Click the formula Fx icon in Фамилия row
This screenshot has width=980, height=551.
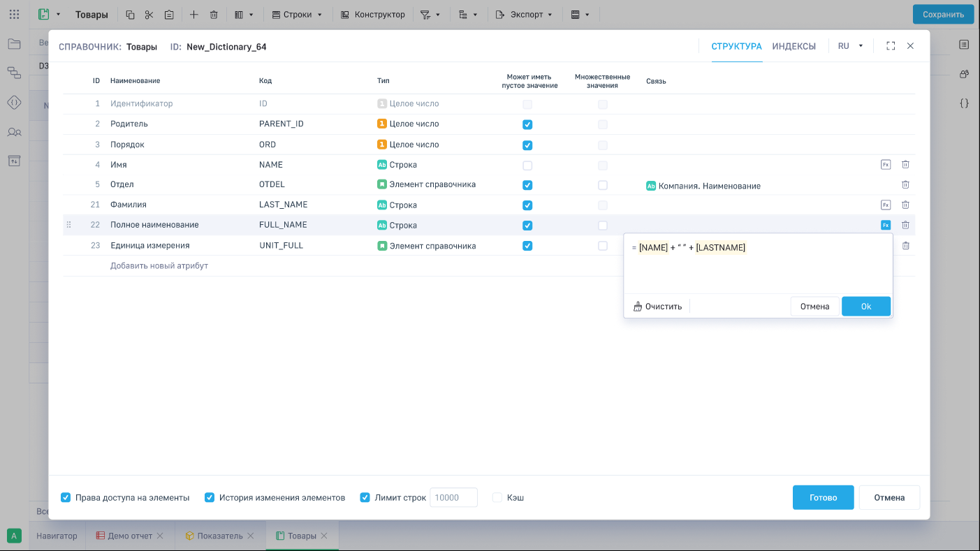pos(885,205)
